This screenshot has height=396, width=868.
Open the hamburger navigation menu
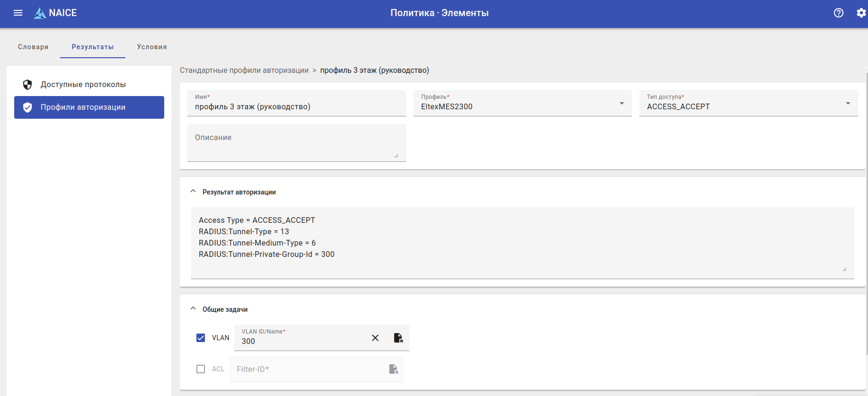(x=18, y=13)
